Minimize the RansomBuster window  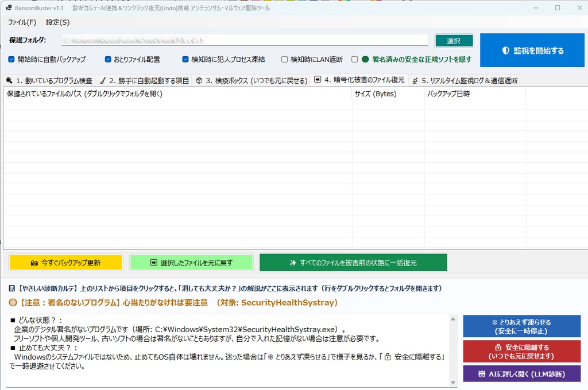[536, 8]
